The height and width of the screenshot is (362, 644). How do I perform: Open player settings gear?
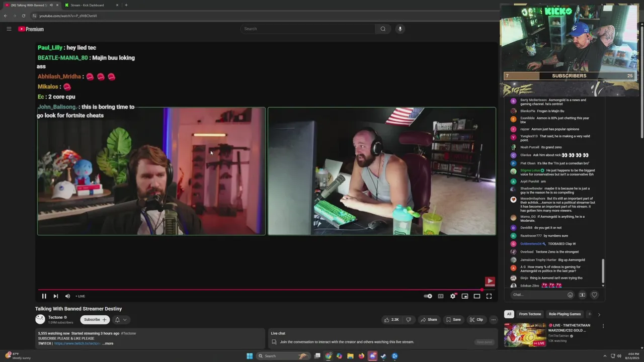[453, 296]
